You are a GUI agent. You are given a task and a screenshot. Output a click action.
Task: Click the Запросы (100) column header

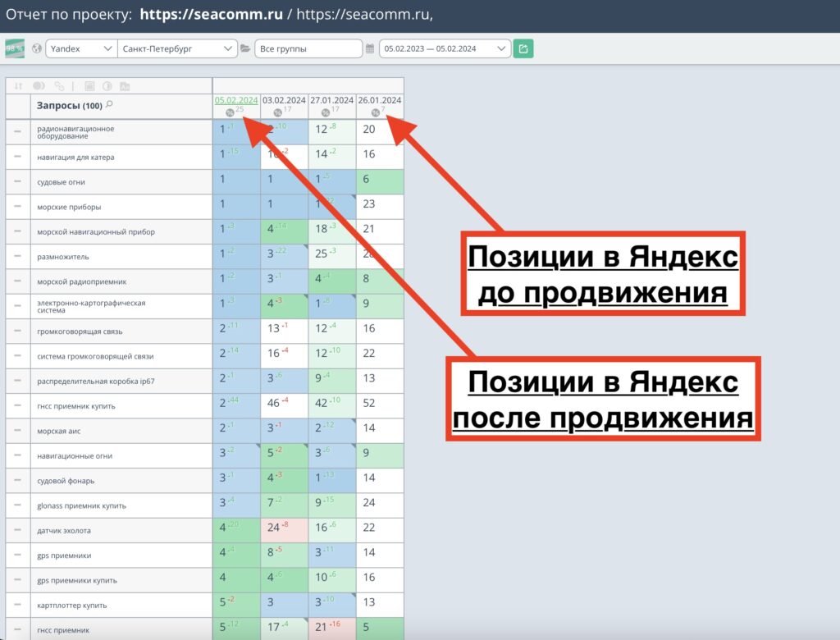[x=70, y=106]
